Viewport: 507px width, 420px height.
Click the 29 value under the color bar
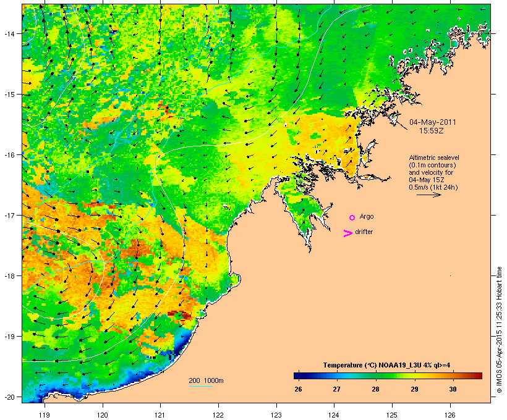pyautogui.click(x=414, y=389)
